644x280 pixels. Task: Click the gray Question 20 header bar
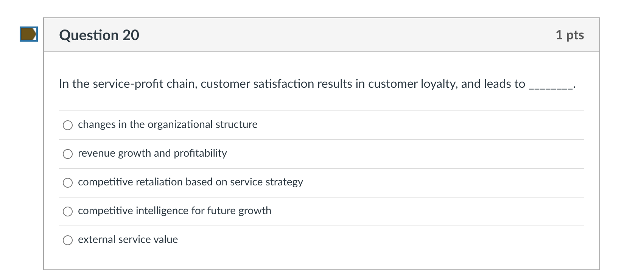pos(322,34)
